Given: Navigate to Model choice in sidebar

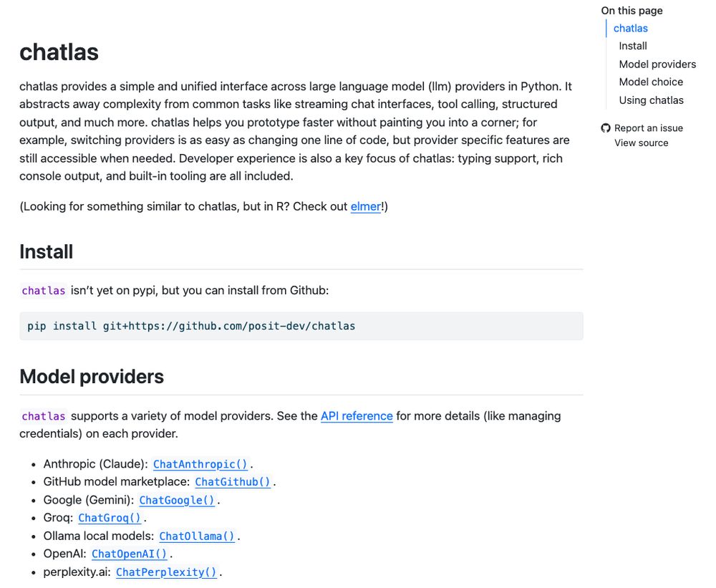Looking at the screenshot, I should point(651,82).
